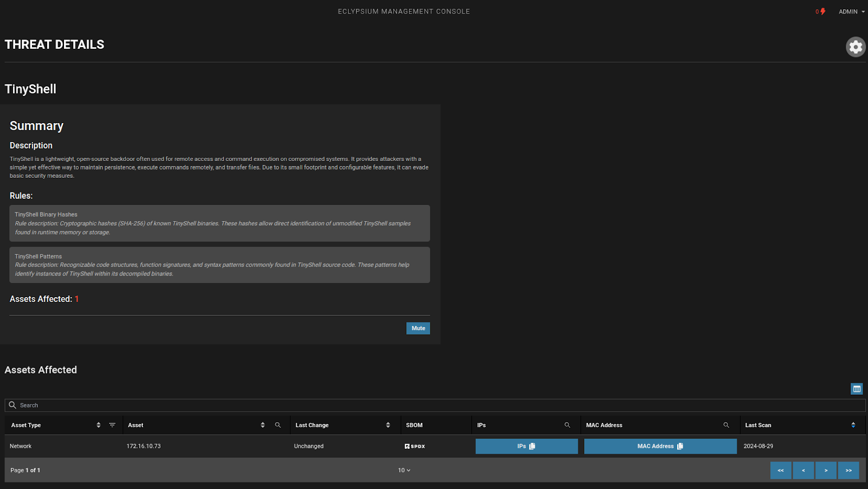Viewport: 868px width, 489px height.
Task: Click the 2024-08-29 last scan cell
Action: [x=758, y=446]
